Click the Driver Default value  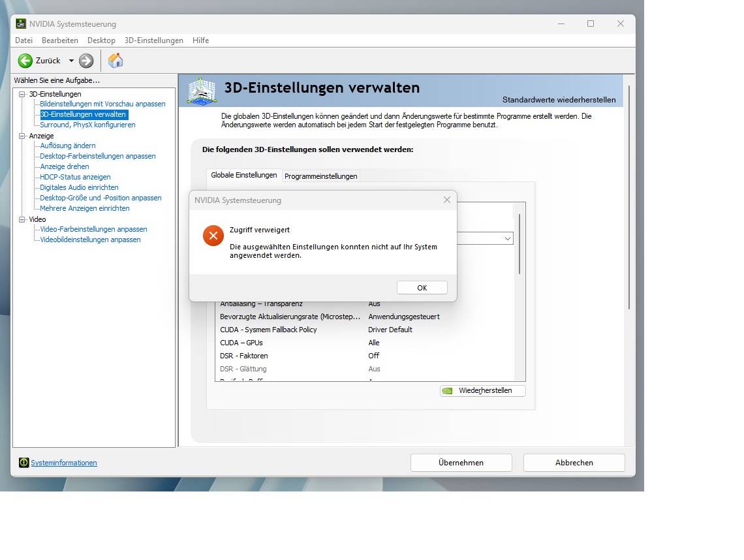[x=390, y=330]
